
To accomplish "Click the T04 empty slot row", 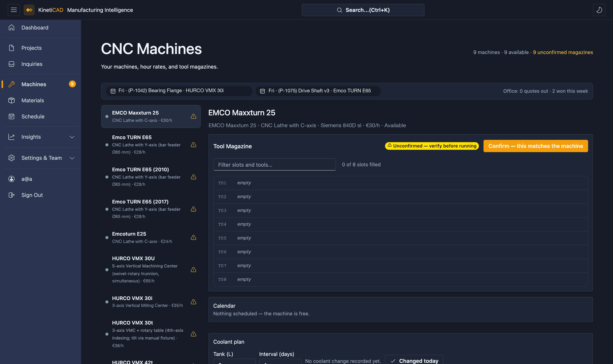I will (401, 224).
